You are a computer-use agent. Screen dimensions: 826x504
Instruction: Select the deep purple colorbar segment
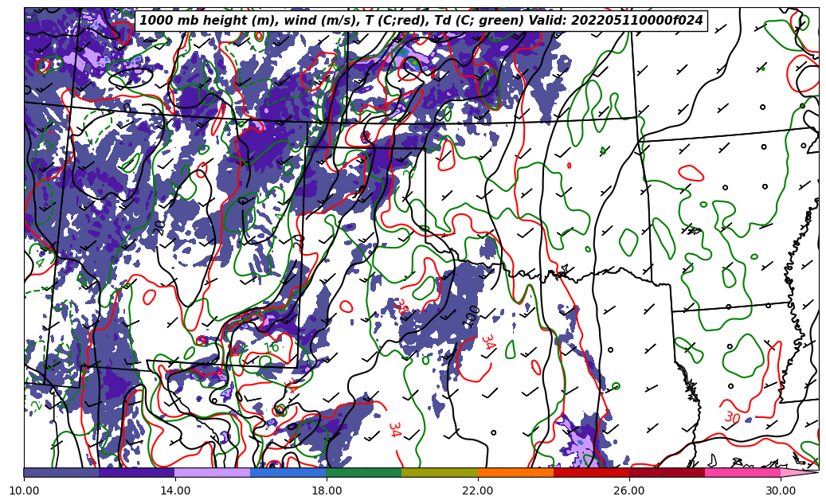click(x=137, y=472)
